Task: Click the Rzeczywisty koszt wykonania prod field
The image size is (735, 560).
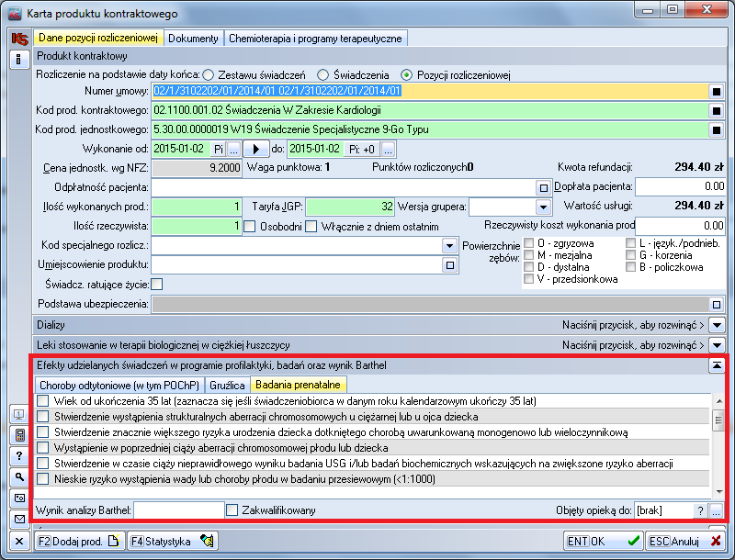Action: (680, 226)
